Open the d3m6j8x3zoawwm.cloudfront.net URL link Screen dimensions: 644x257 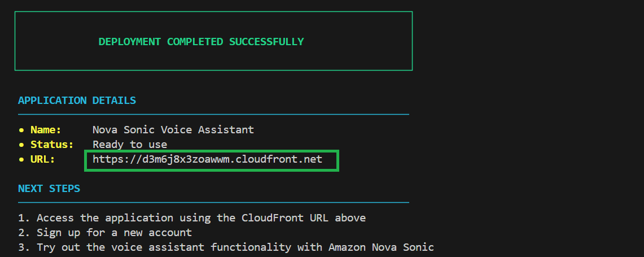(x=208, y=160)
